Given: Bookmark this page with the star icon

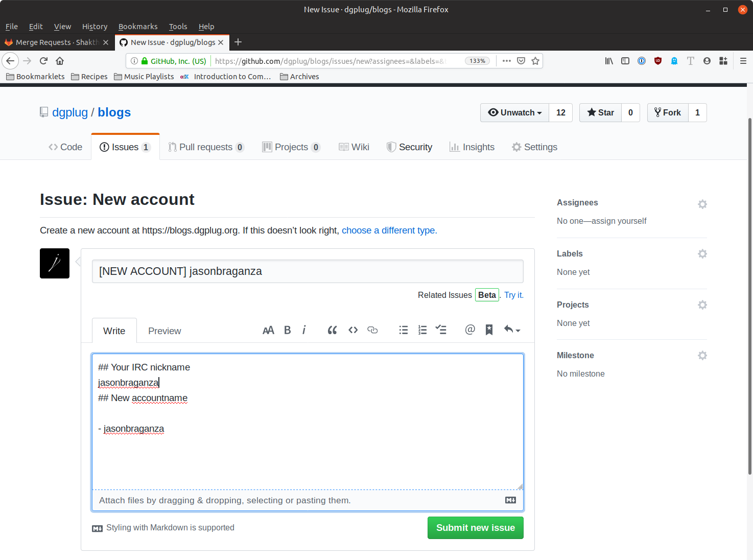Looking at the screenshot, I should [535, 61].
